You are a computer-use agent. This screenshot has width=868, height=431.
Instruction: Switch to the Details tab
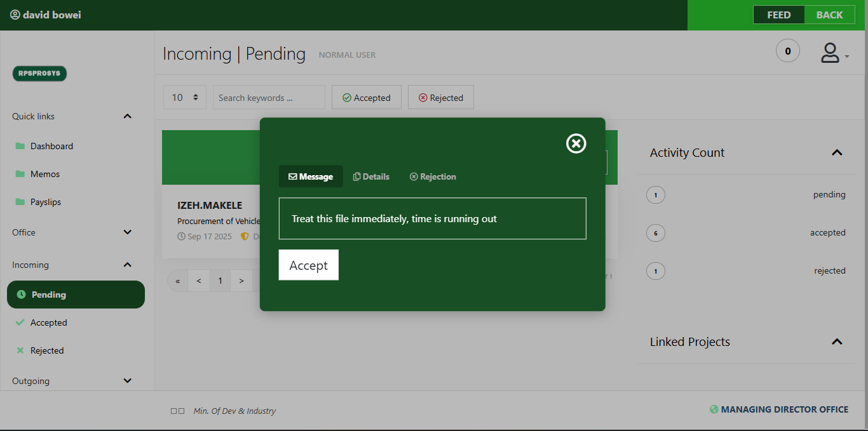371,176
